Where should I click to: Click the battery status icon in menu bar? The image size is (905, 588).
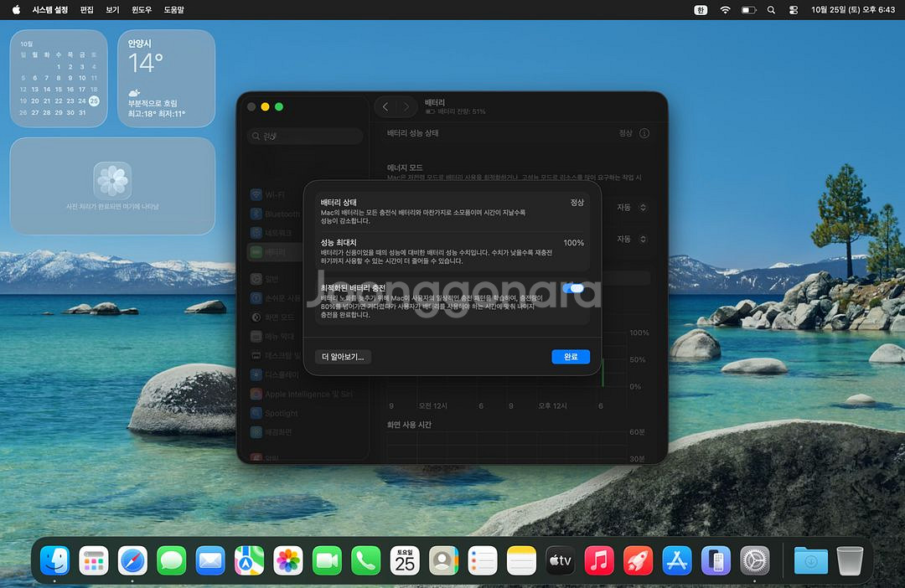748,10
